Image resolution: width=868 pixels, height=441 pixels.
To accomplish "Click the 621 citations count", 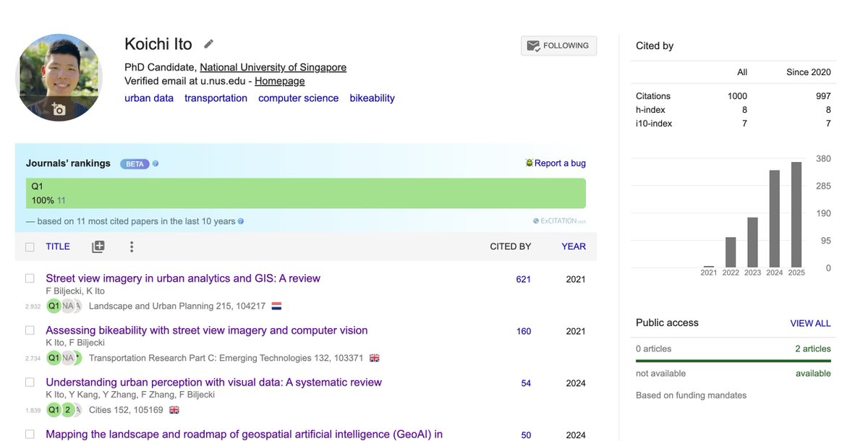I will pos(524,279).
